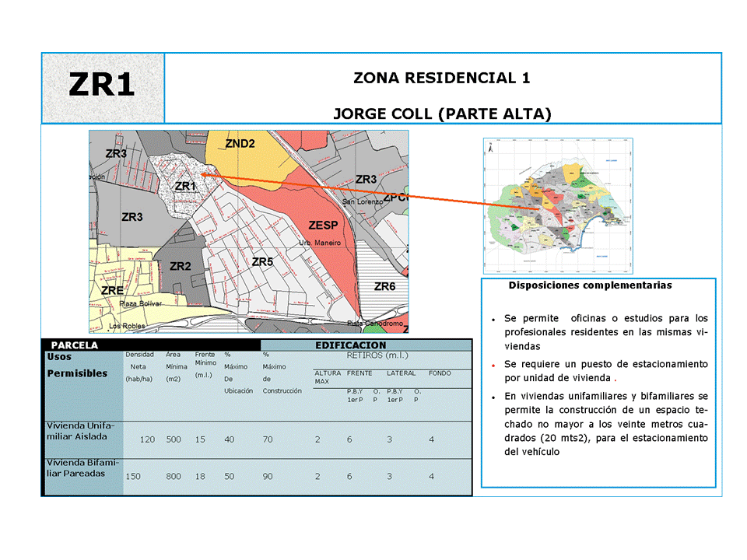This screenshot has width=747, height=560.
Task: Click the ZR5 zone label on the map
Action: (262, 262)
